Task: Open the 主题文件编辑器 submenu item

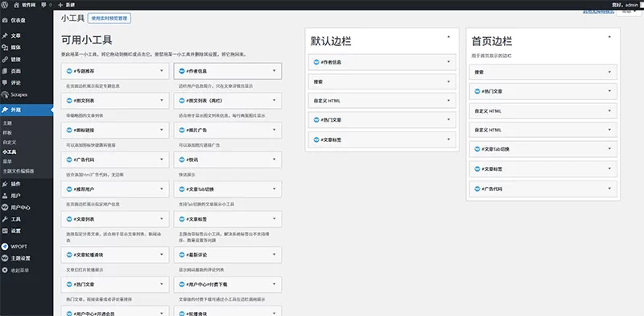Action: [x=19, y=171]
